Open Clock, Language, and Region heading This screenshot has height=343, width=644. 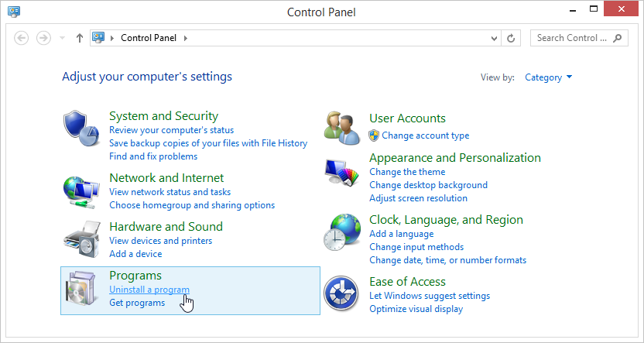446,220
